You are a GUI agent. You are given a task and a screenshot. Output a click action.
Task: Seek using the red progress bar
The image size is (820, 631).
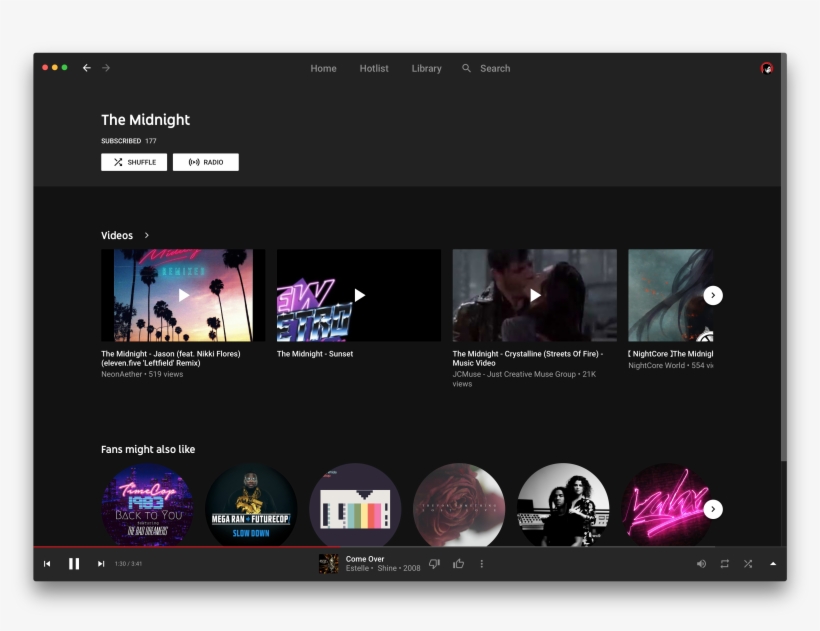tap(300, 546)
